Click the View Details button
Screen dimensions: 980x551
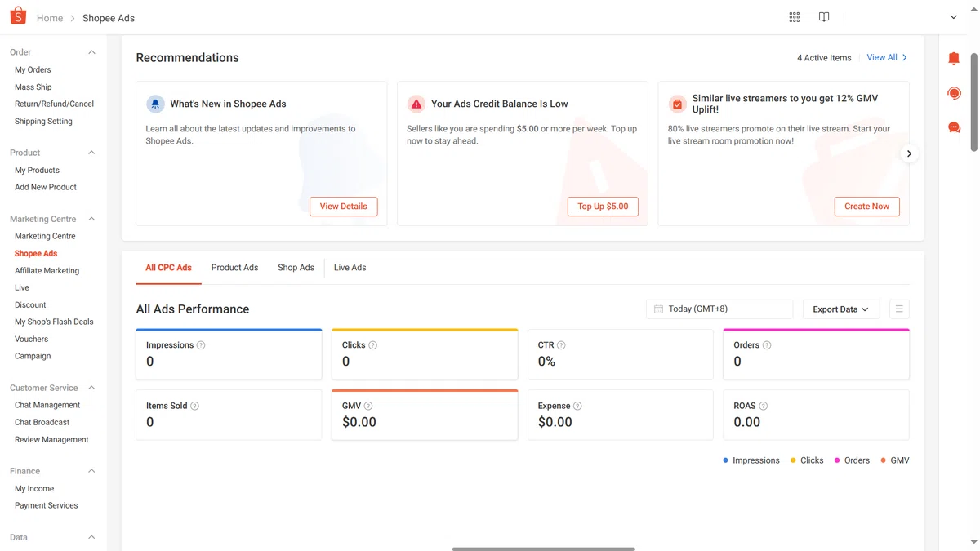tap(343, 207)
